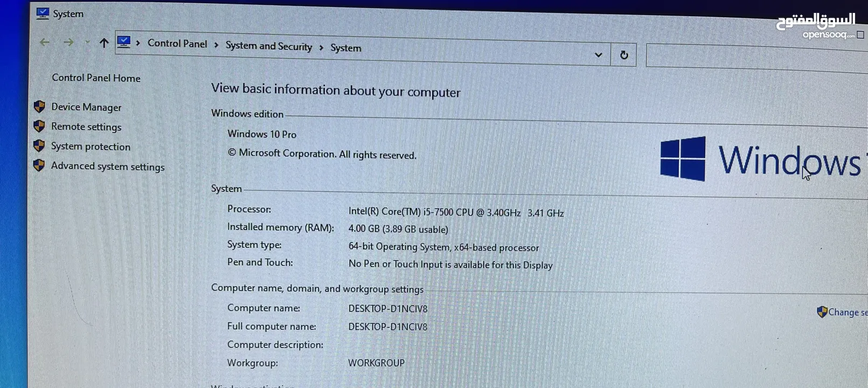Open System protection link

tap(91, 147)
